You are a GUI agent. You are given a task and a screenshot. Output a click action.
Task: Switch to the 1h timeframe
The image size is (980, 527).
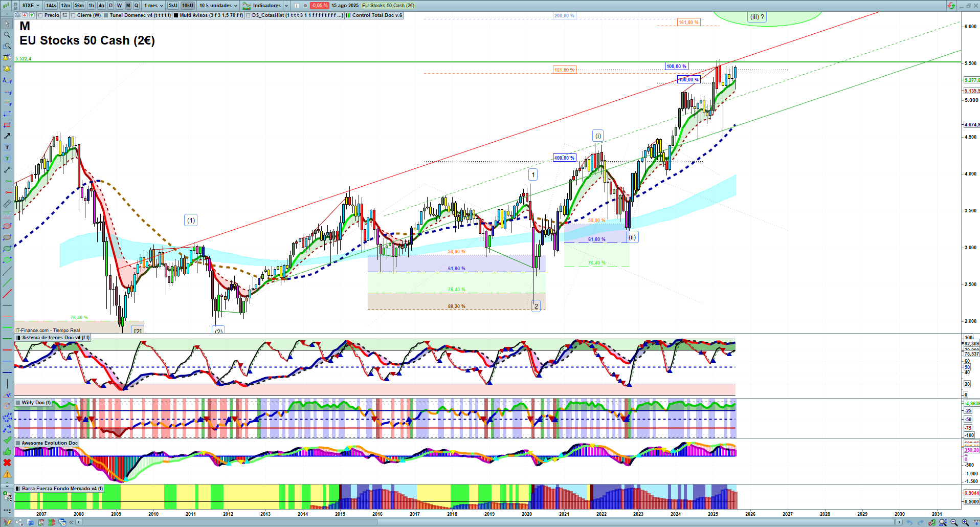point(91,6)
